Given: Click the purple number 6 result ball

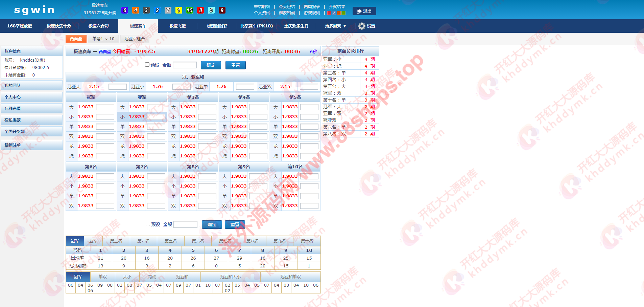Looking at the screenshot, I should 125,10.
